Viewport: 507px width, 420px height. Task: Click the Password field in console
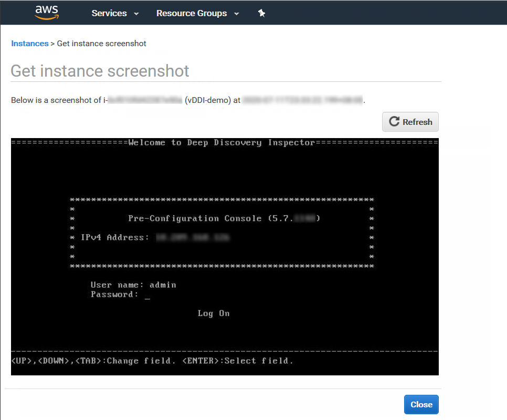(131, 294)
